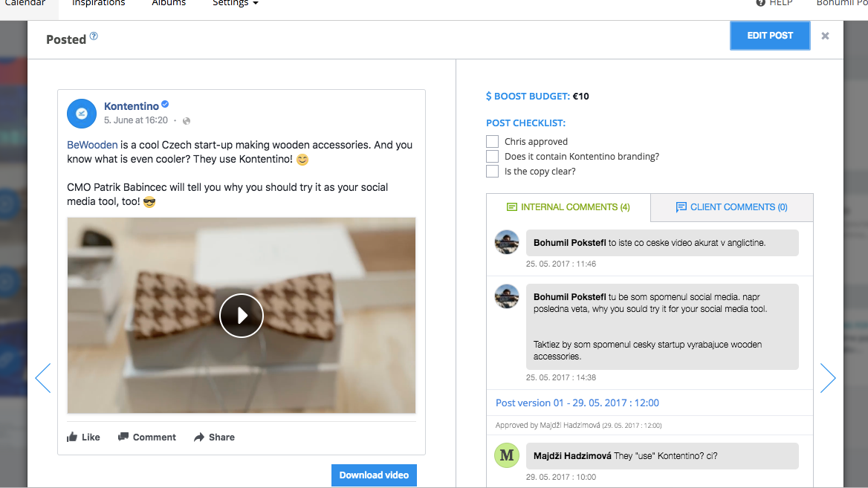Click the POST CHECKLIST heading

pos(526,123)
